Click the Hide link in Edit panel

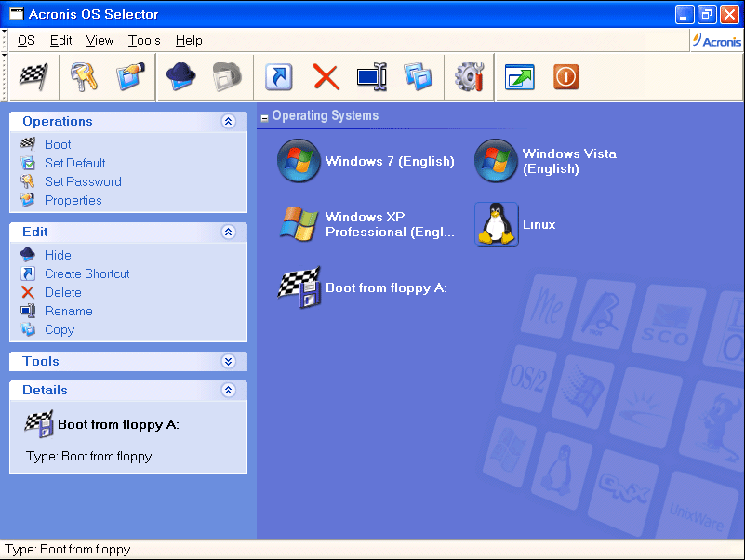click(x=58, y=255)
